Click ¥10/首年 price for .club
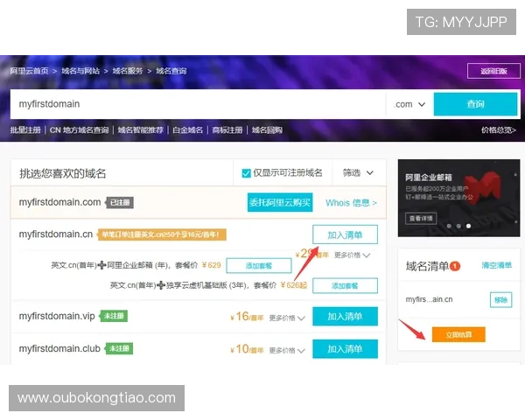 pos(247,349)
